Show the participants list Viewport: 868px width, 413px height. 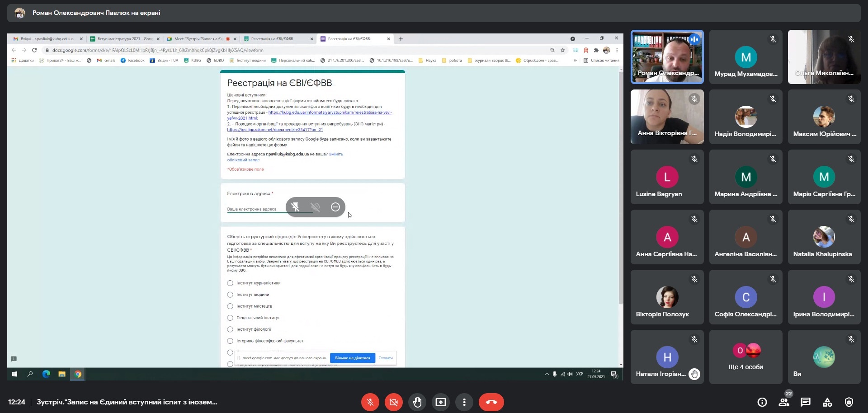pos(784,402)
